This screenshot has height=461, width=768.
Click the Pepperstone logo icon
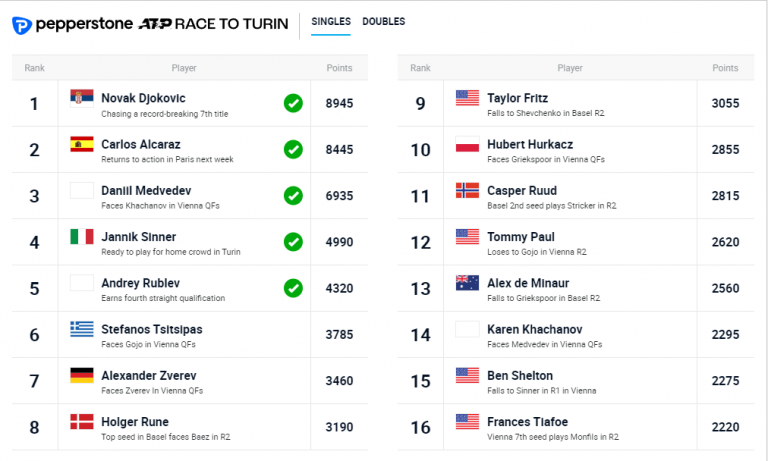pos(21,23)
